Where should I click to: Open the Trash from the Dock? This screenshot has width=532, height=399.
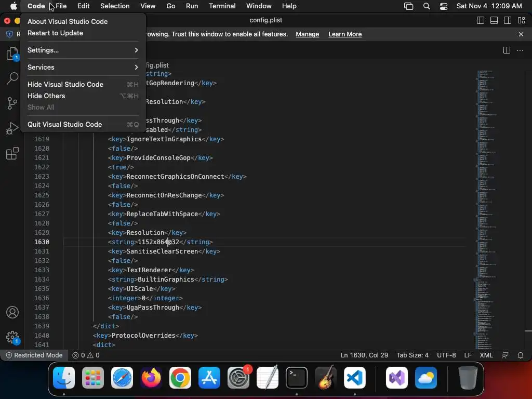pyautogui.click(x=468, y=378)
